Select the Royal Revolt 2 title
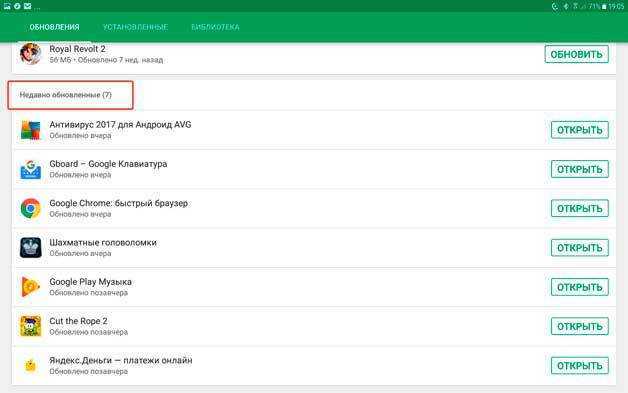This screenshot has height=393, width=628. (x=77, y=49)
